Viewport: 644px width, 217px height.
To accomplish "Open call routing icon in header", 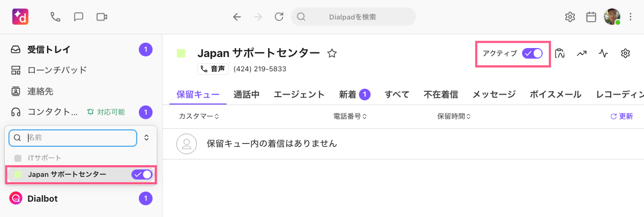I will [560, 53].
